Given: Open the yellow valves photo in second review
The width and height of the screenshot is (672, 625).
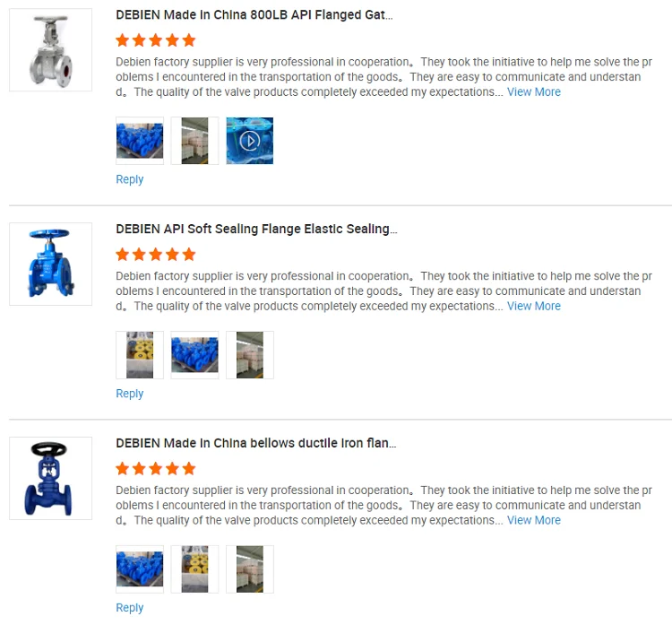Looking at the screenshot, I should point(140,355).
